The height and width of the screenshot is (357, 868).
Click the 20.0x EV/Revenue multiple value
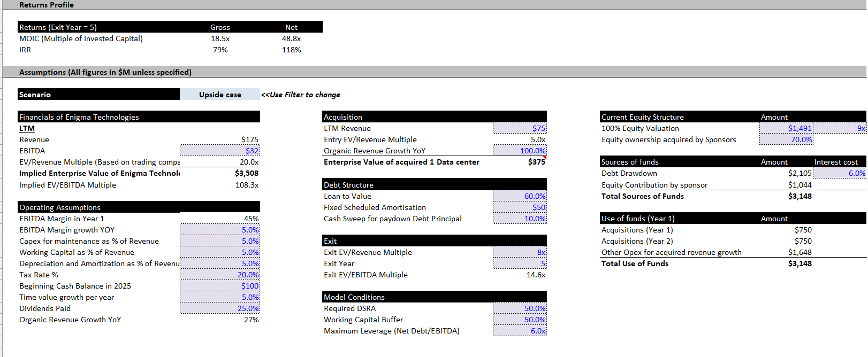[x=249, y=162]
